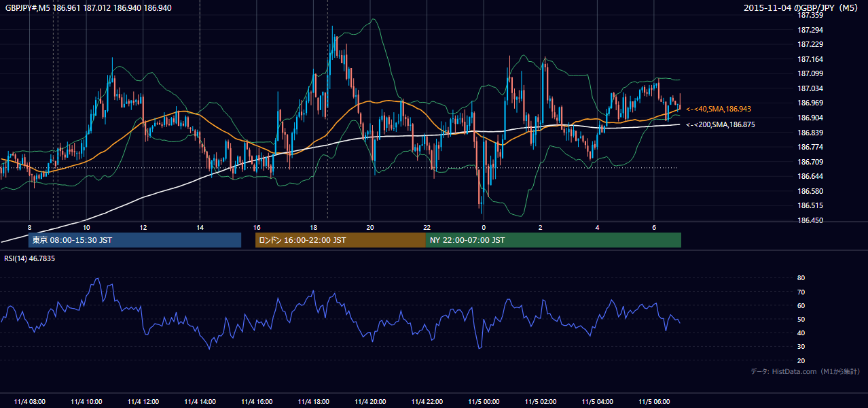This screenshot has height=408, width=868.
Task: Click hour marker 12 under price chart
Action: click(x=143, y=227)
